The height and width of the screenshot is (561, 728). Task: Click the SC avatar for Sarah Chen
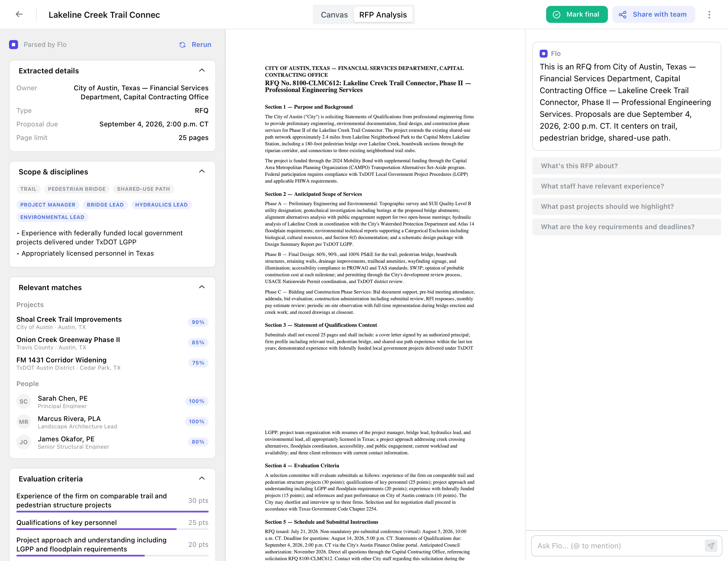click(24, 401)
